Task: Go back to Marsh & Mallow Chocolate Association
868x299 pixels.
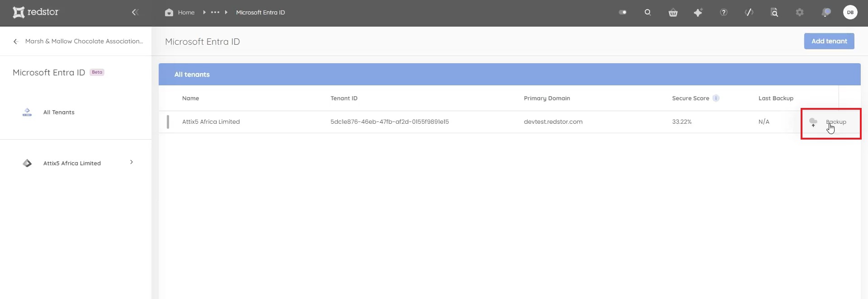Action: click(x=84, y=41)
